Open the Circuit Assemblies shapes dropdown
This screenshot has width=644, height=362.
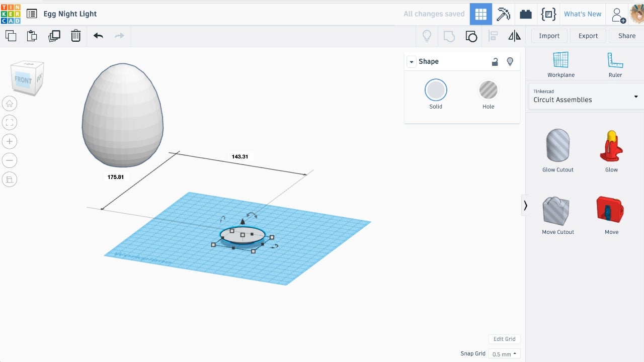[x=585, y=96]
